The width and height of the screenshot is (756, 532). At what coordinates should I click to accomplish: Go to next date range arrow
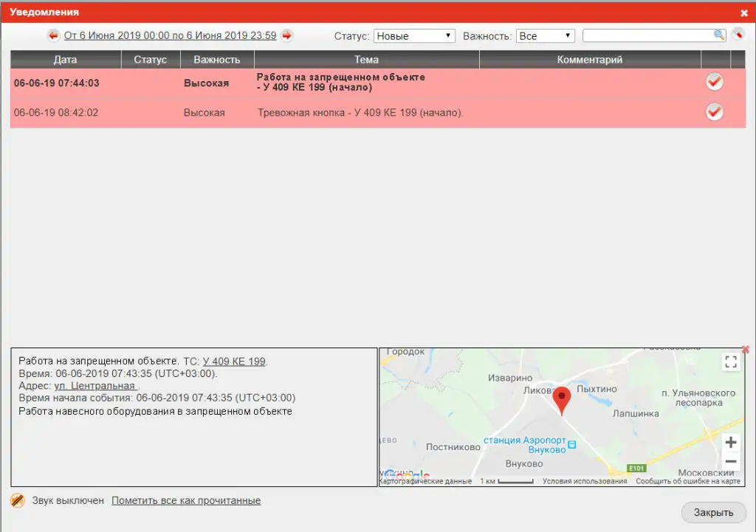pos(287,35)
